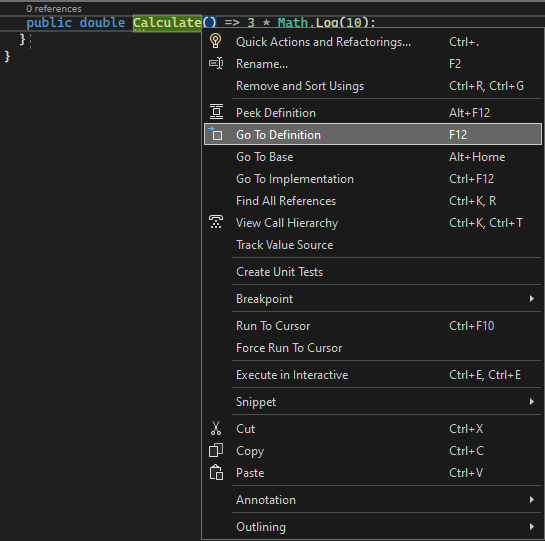Choose Paste from the context menu
Screen dimensions: 545x541
point(373,473)
